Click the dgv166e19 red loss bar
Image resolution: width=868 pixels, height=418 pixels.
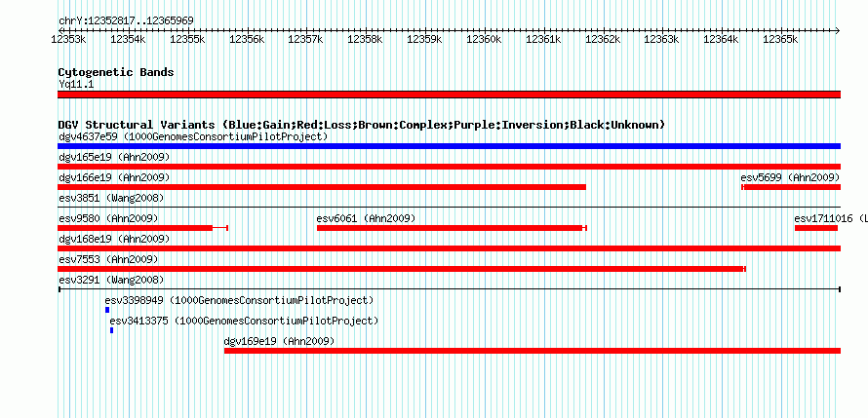coord(322,187)
